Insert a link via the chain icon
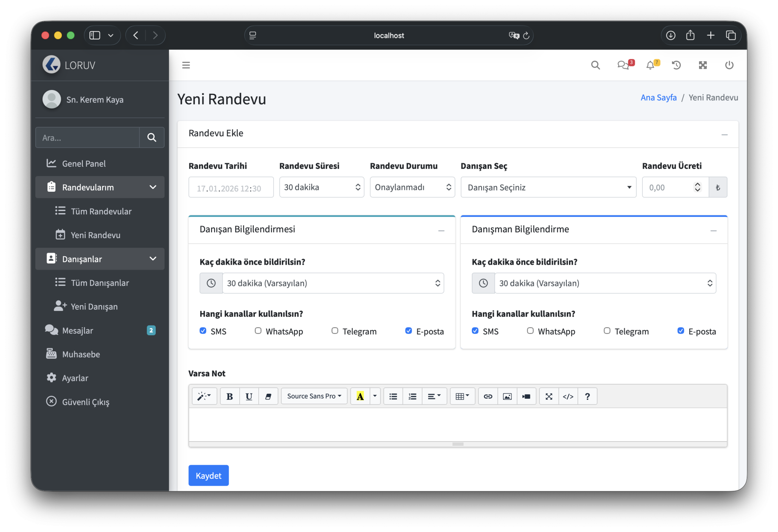The height and width of the screenshot is (532, 778). tap(488, 396)
